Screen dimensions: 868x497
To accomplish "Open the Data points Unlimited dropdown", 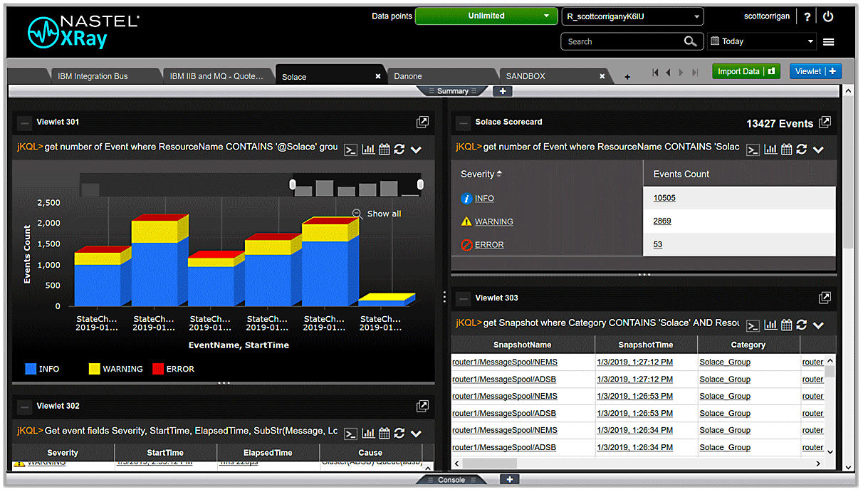I will click(487, 16).
